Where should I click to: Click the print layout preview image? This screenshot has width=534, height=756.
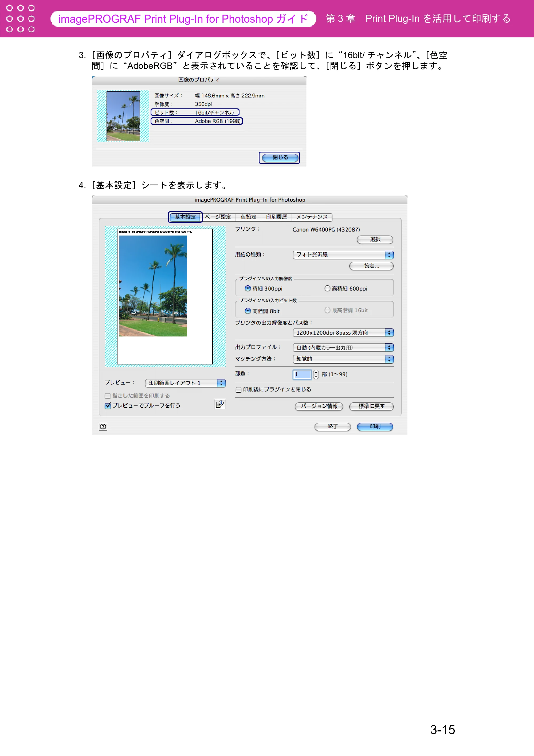coord(165,296)
